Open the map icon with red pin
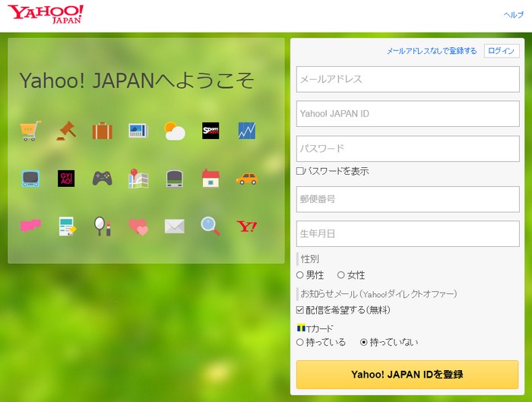This screenshot has height=402, width=532. [x=138, y=179]
